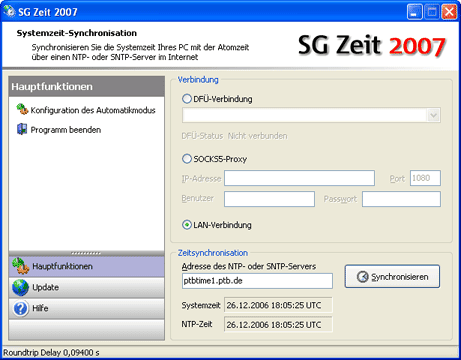Click the Benutzer input field
Viewport: 461px width, 360px height.
(269, 199)
